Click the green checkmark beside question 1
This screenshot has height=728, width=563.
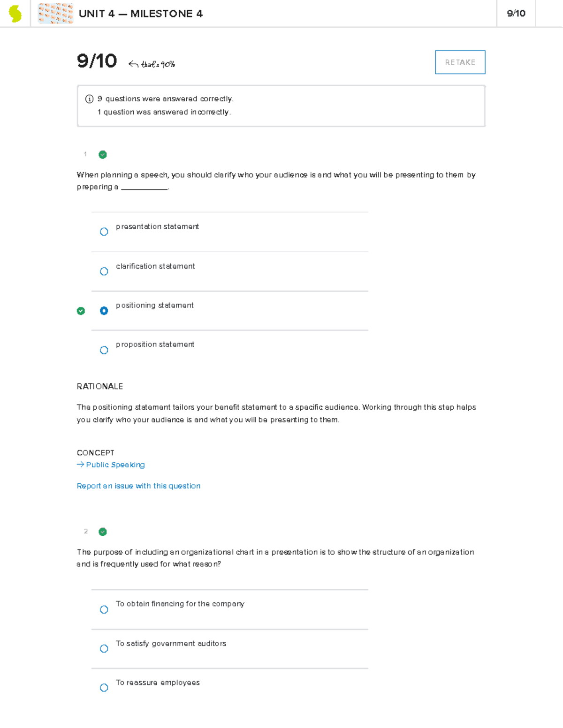click(103, 155)
